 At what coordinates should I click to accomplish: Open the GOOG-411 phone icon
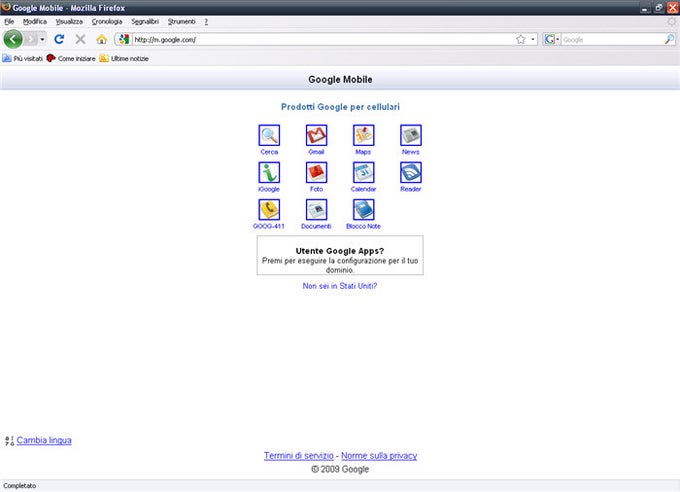coord(269,210)
